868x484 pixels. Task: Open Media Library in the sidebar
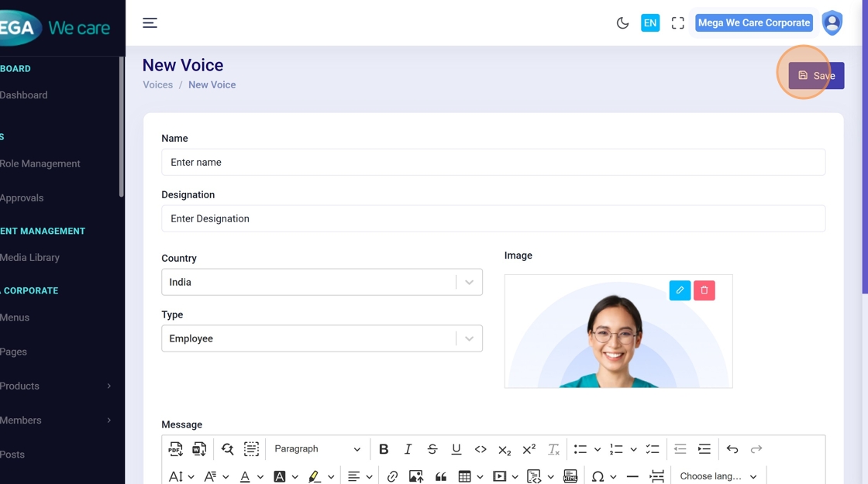pyautogui.click(x=29, y=258)
